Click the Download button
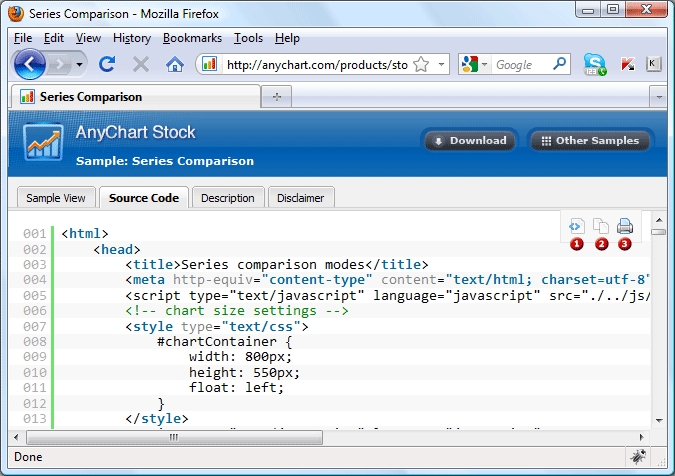The height and width of the screenshot is (476, 675). click(469, 141)
